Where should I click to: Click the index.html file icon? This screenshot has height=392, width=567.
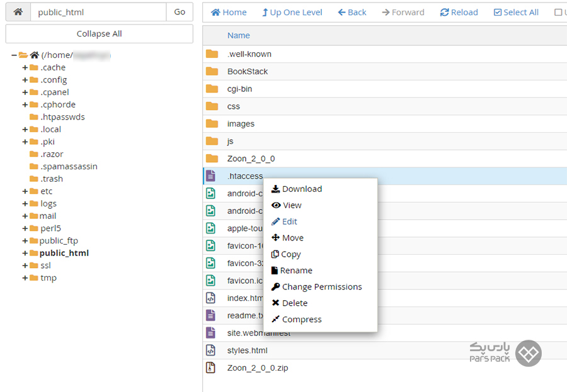(x=210, y=298)
